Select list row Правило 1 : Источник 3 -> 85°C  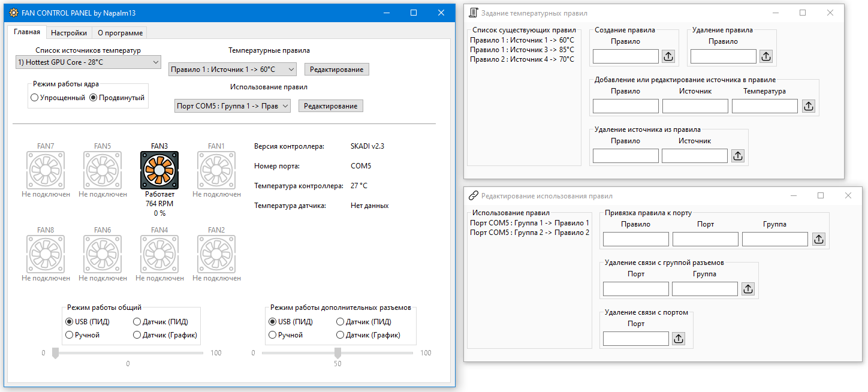click(x=522, y=50)
